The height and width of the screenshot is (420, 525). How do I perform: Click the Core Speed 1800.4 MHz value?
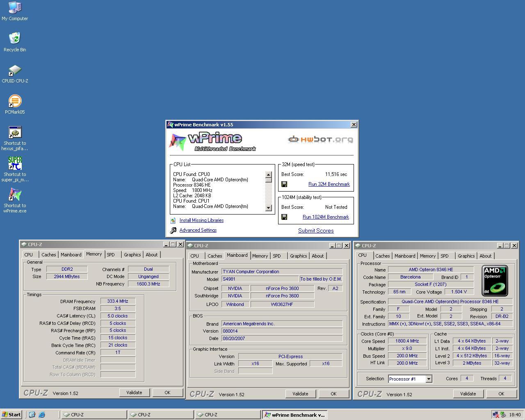click(407, 341)
